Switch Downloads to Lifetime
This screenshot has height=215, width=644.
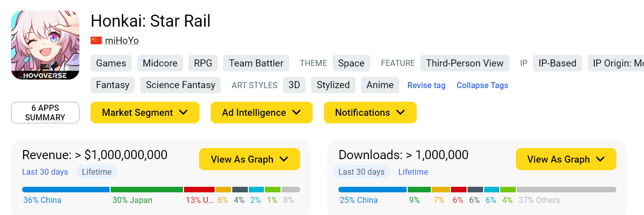[x=413, y=172]
